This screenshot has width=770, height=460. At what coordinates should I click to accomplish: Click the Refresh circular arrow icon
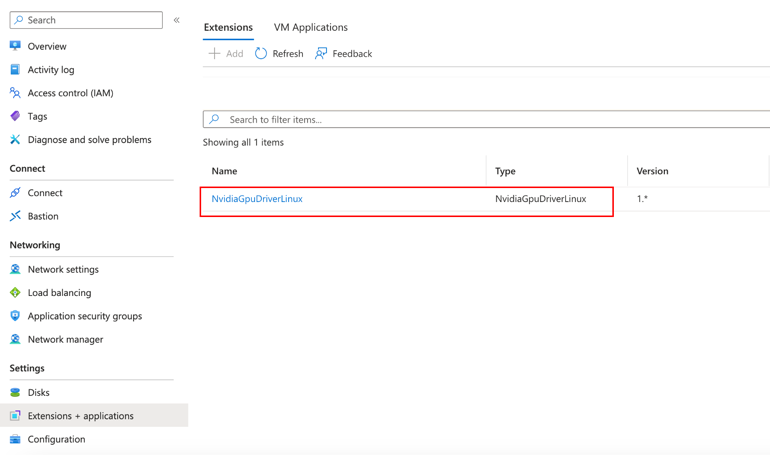[261, 53]
